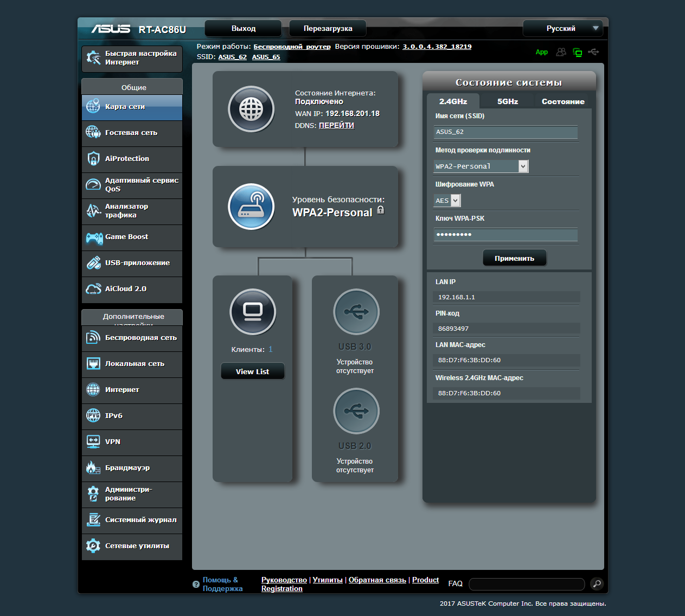The width and height of the screenshot is (685, 616).
Task: Open the VPN settings icon
Action: [x=93, y=441]
